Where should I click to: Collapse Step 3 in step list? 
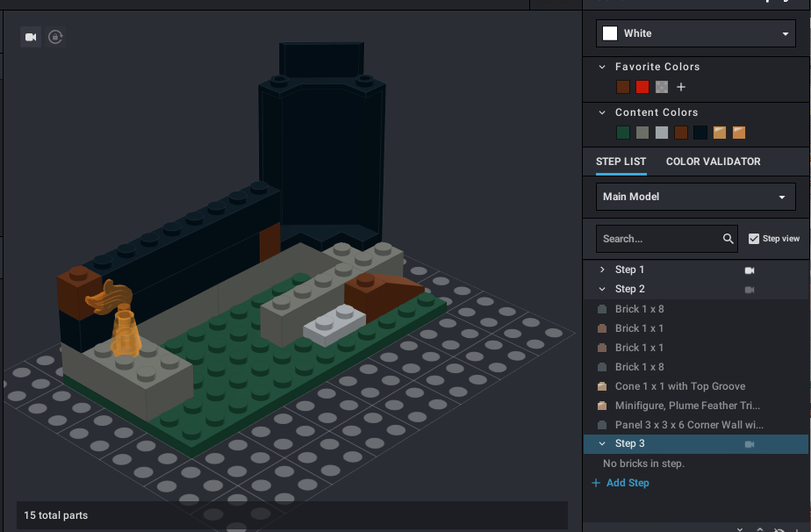click(x=602, y=443)
